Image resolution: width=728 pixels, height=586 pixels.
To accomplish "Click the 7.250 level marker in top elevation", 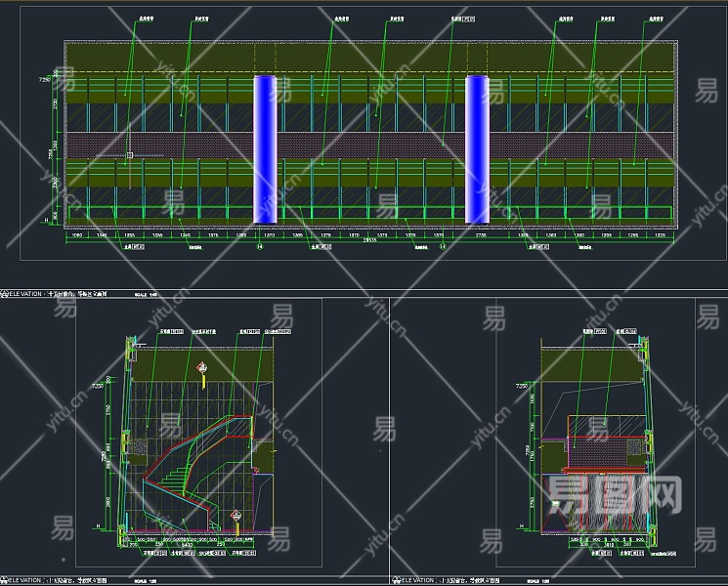I will pyautogui.click(x=44, y=78).
